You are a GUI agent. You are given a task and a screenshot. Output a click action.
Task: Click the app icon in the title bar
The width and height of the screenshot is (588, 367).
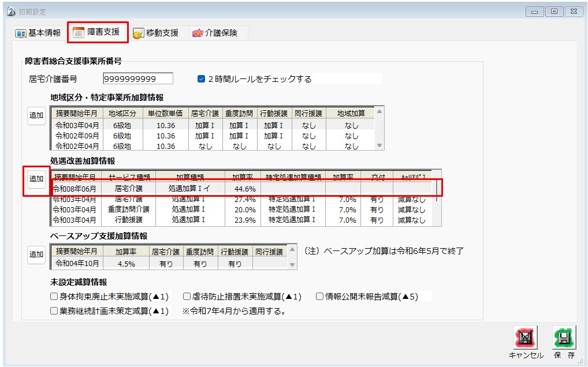pos(11,12)
